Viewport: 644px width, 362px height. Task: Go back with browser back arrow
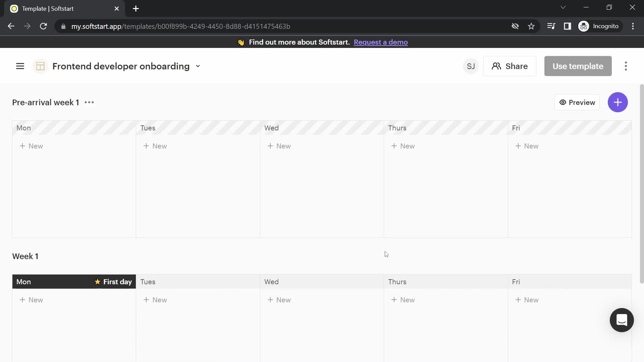(11, 26)
